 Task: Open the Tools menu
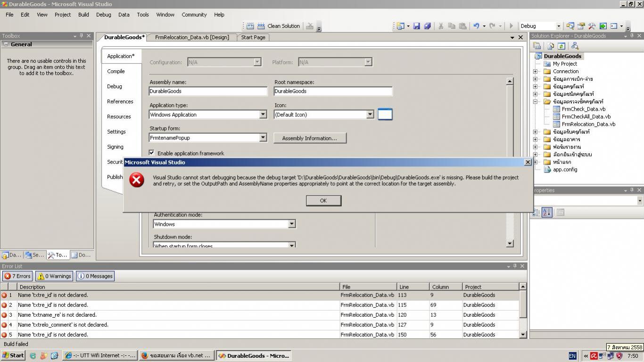[x=143, y=15]
